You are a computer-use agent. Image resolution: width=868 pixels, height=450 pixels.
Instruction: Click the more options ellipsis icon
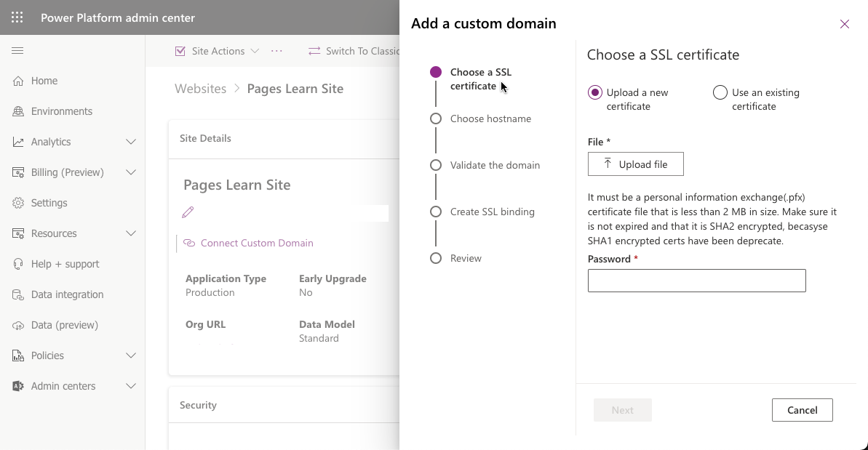coord(276,51)
